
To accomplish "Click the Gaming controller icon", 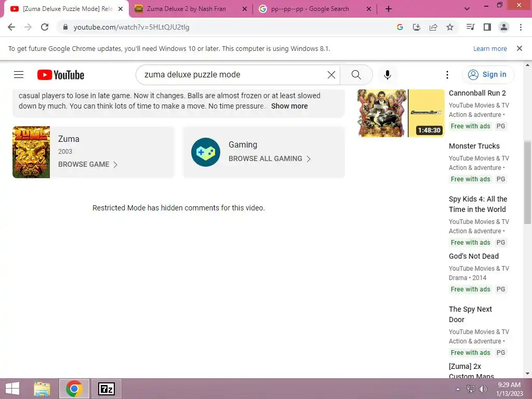I will (206, 152).
